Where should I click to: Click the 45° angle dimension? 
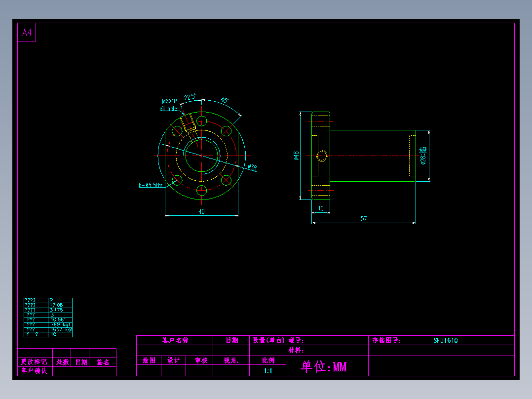coord(225,100)
